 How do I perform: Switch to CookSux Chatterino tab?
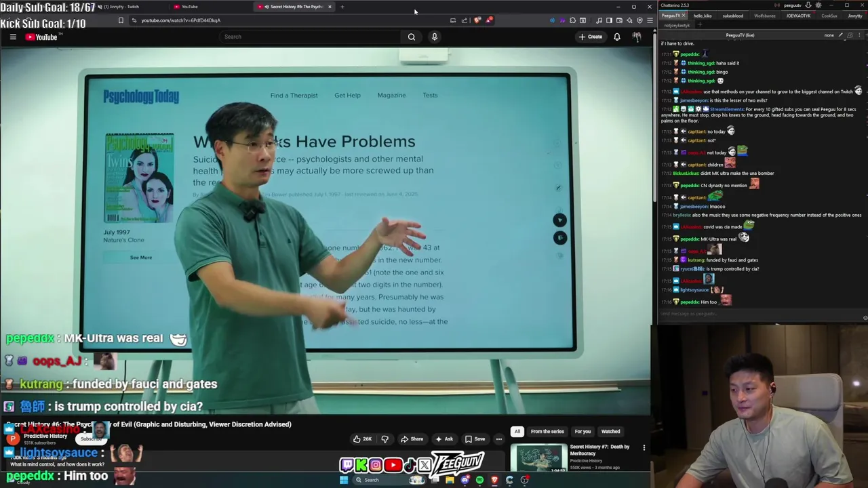click(829, 16)
